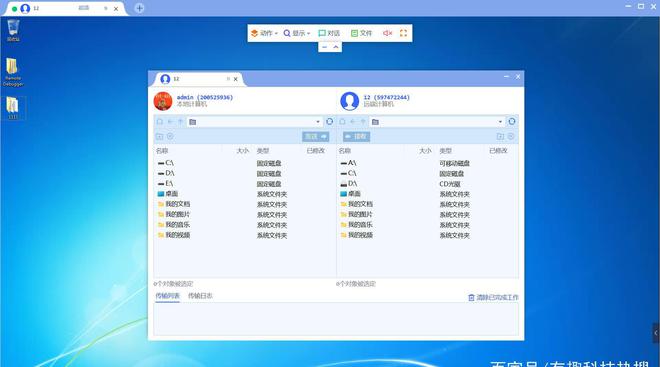Click the local pane path field
Screen dimensions: 660x367
tap(255, 122)
